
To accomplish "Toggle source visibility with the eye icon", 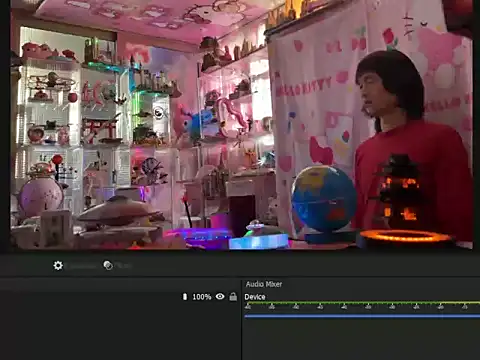I will (x=220, y=296).
